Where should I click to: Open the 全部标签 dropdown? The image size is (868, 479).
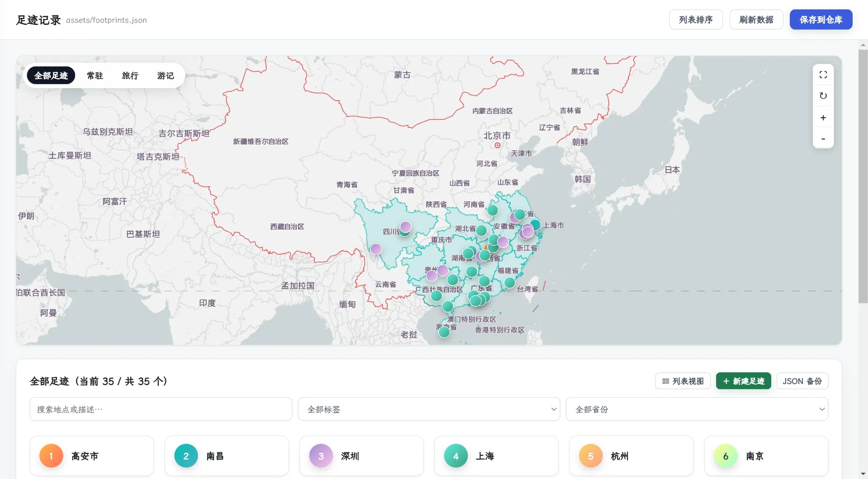[x=429, y=409]
